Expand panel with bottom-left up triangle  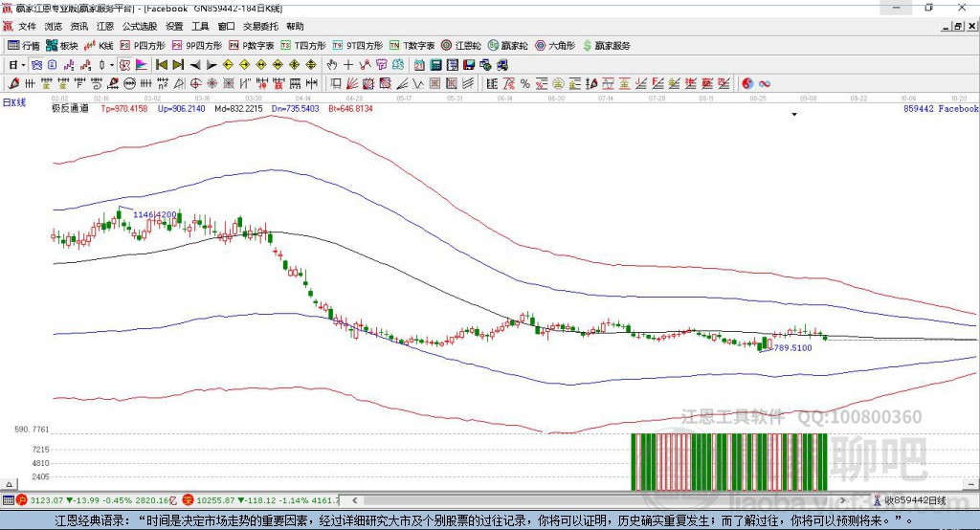(x=9, y=484)
